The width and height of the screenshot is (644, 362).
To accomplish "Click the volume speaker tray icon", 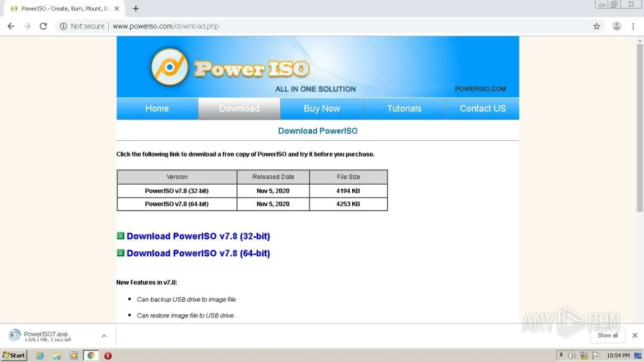I will click(572, 356).
